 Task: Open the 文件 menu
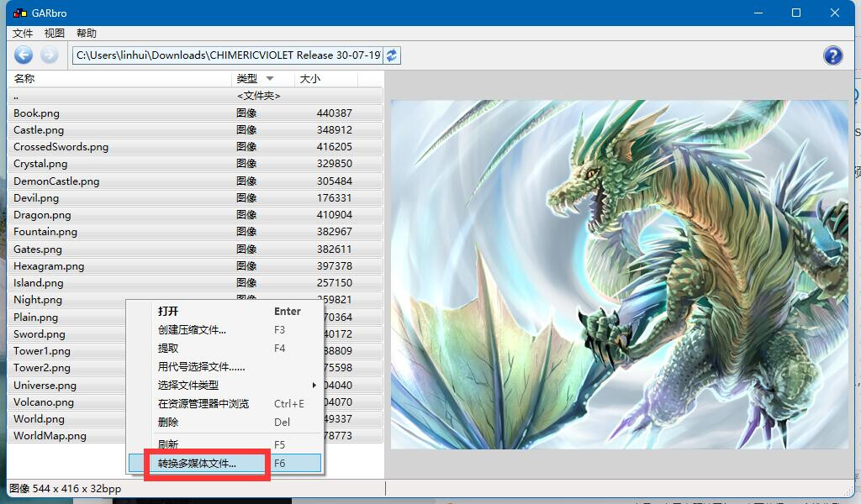pos(23,34)
